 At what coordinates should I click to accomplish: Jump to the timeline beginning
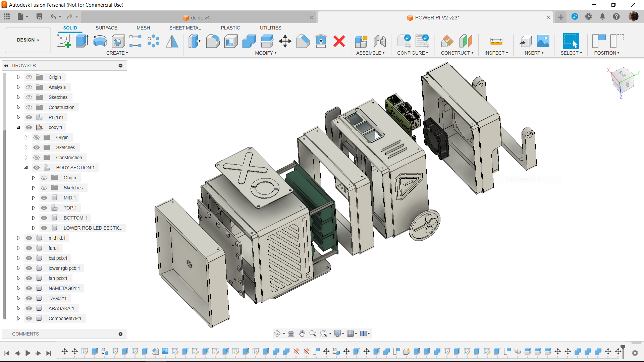[7, 353]
